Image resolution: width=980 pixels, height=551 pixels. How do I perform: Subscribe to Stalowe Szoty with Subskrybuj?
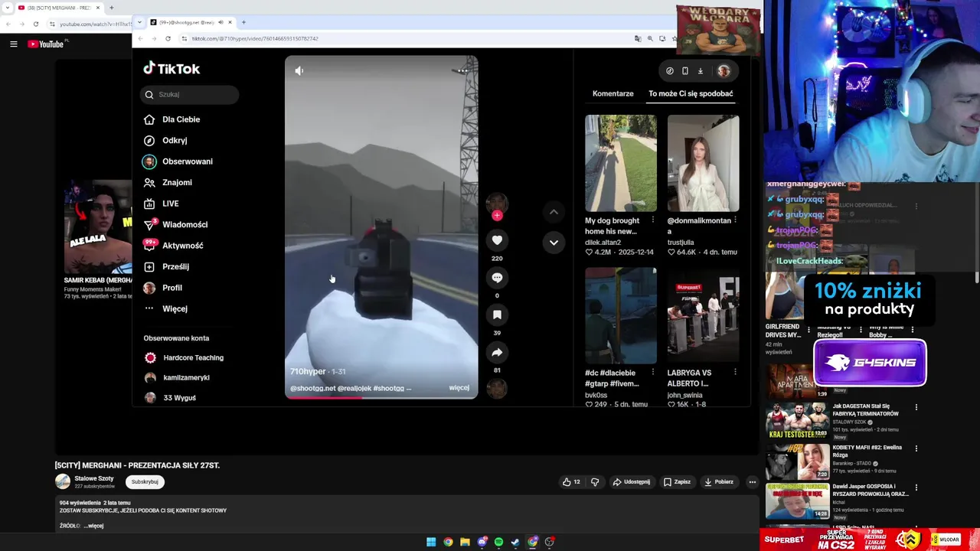tap(145, 482)
